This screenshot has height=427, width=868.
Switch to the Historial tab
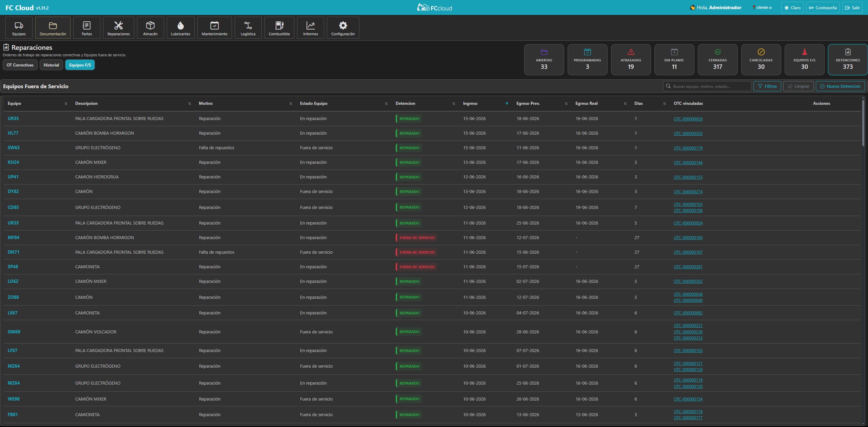51,65
